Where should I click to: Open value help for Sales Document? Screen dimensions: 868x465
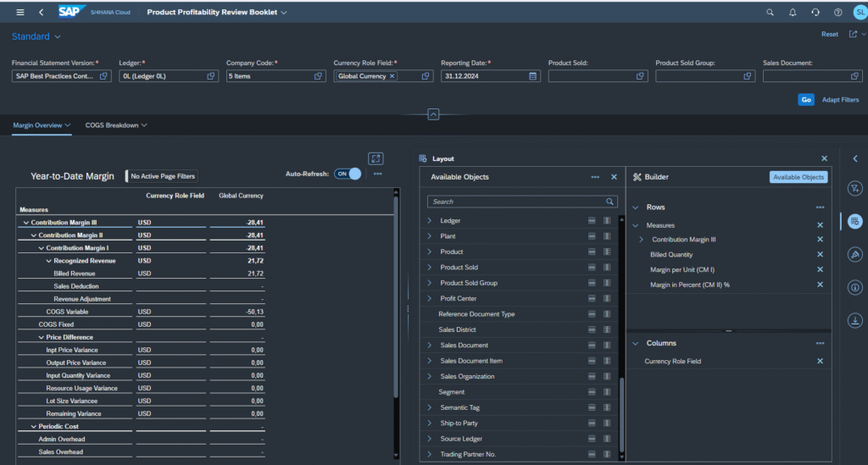pyautogui.click(x=854, y=76)
